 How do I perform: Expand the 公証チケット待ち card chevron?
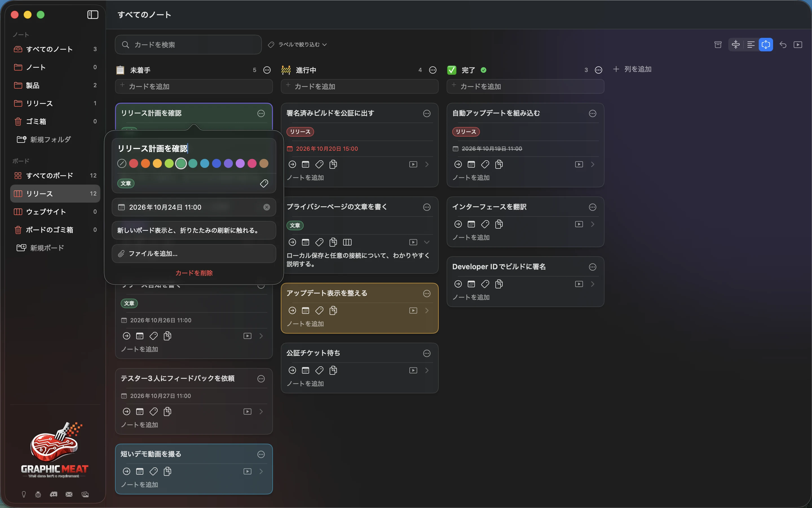[427, 370]
